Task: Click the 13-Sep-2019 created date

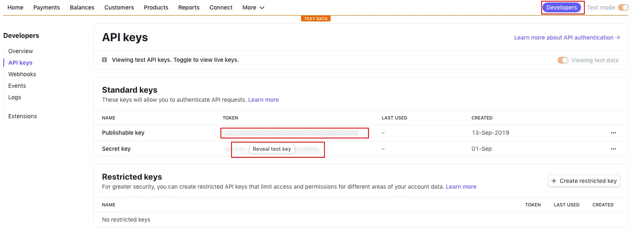Action: (x=490, y=133)
